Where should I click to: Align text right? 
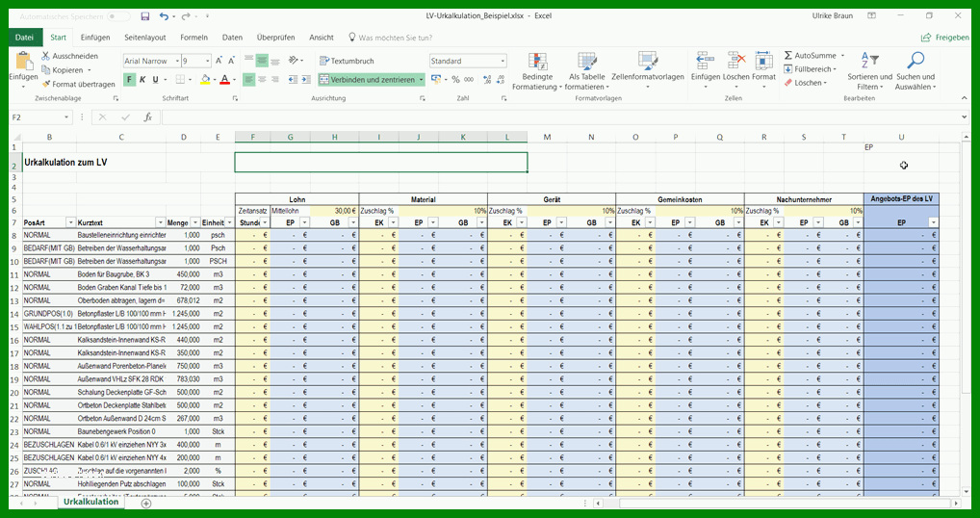(x=275, y=79)
